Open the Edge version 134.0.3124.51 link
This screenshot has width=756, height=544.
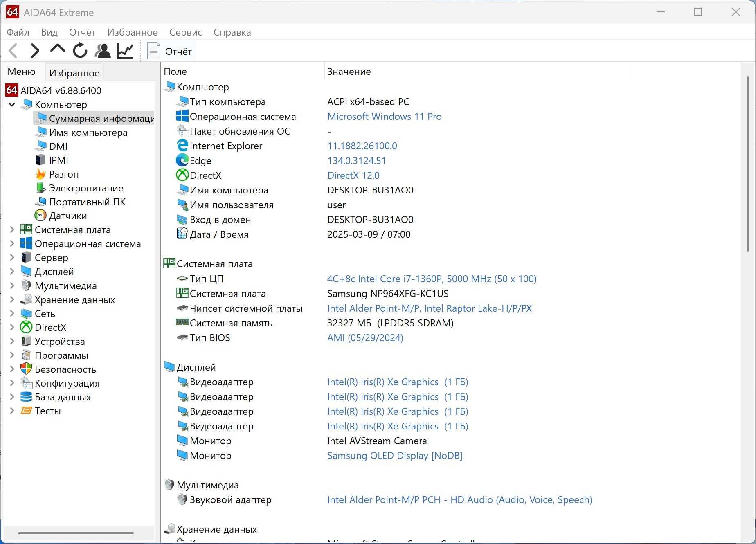pos(356,160)
